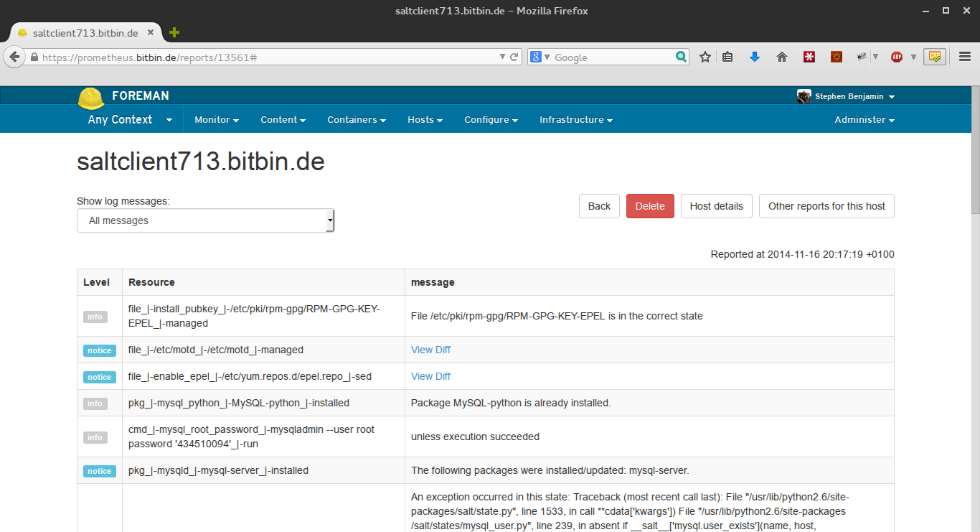
Task: Open the Infrastructure menu
Action: point(575,120)
